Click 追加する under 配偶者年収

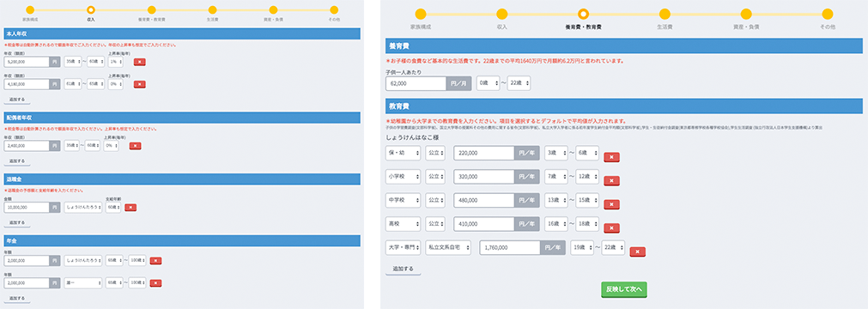click(17, 161)
